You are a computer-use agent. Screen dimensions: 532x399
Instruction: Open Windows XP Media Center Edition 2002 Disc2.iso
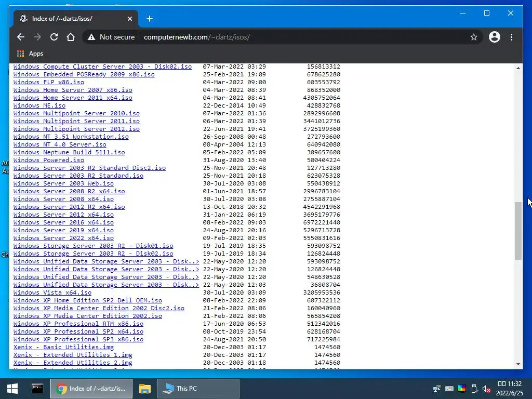coord(99,308)
